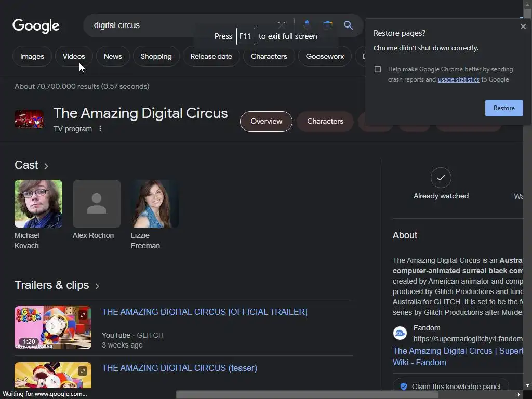Expand the Cast section arrow
Viewport: 532px width, 399px height.
pos(46,166)
